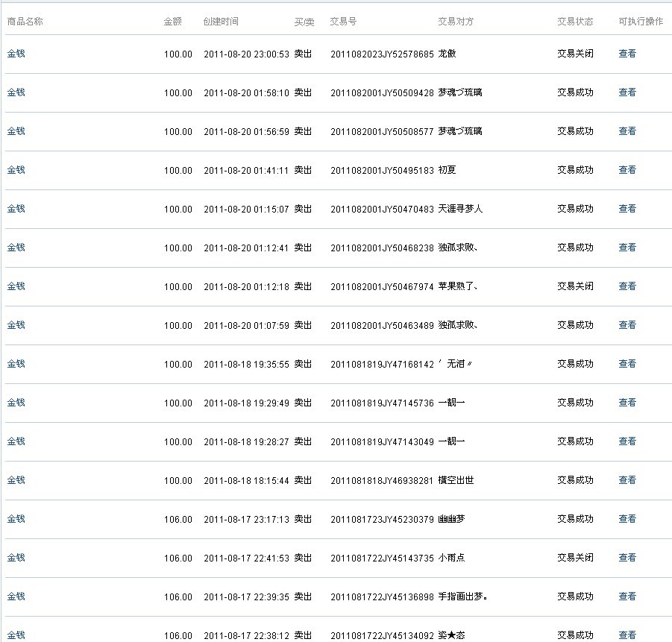Click 查看 for the 手指画出梦 transaction

[627, 597]
